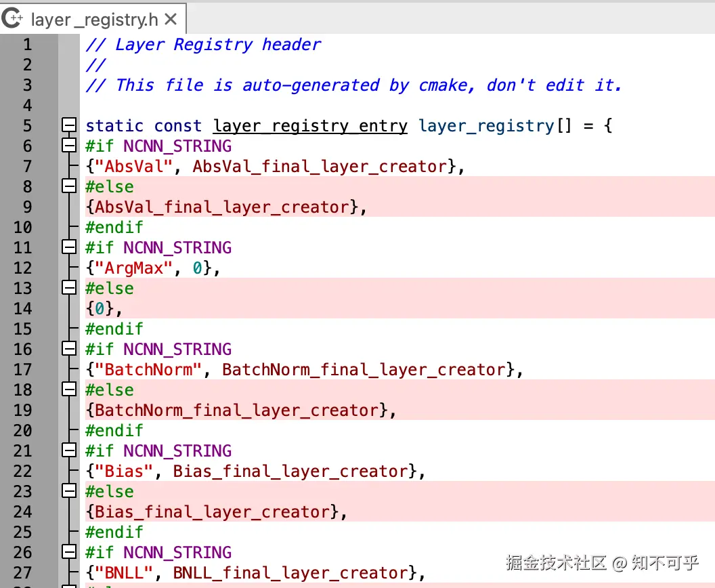Click NCNN_STRING on line 21
Viewport: 715px width, 588px height.
tap(177, 451)
